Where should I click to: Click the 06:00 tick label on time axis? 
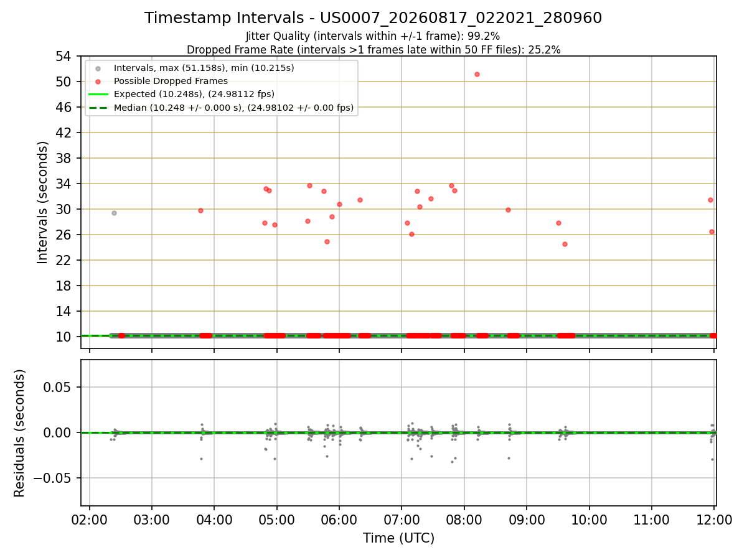click(x=339, y=520)
